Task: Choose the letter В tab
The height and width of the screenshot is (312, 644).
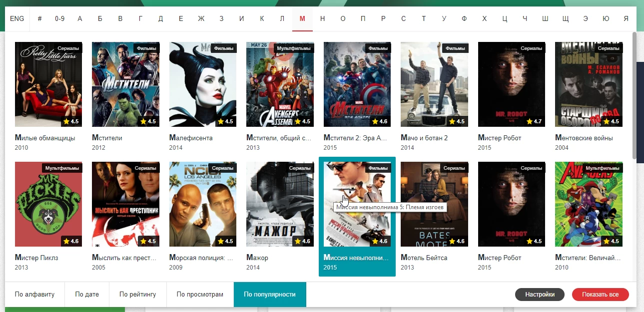Action: pyautogui.click(x=120, y=19)
